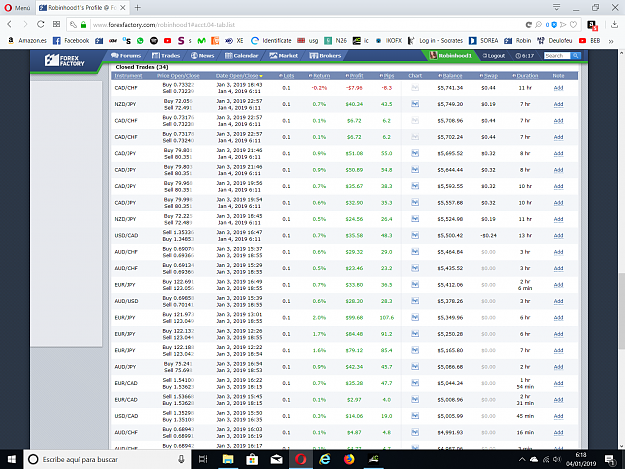Click the blue search magnifier button
This screenshot has height=469, width=625.
[575, 56]
